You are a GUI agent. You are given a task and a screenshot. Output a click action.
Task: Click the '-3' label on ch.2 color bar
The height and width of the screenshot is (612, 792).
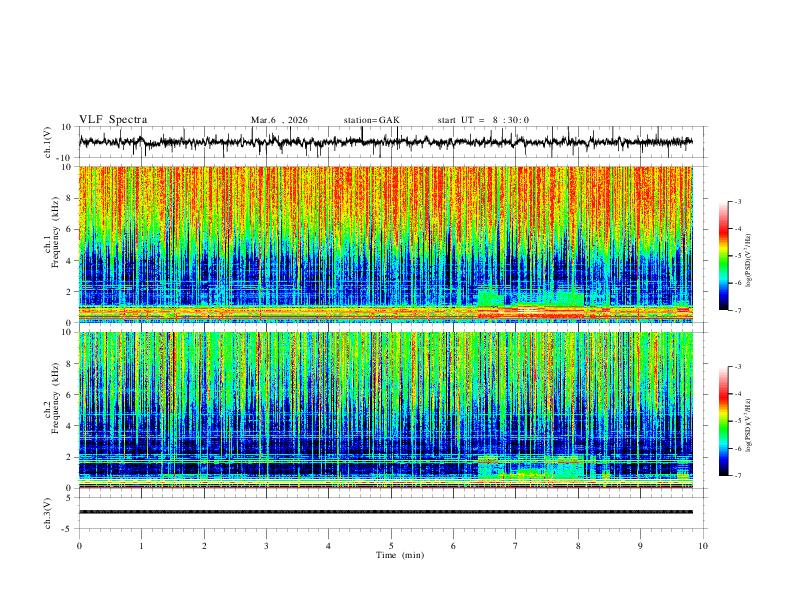point(738,367)
